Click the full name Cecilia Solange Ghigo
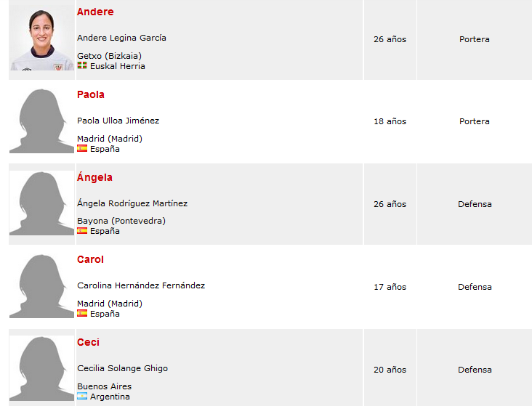This screenshot has height=406, width=532. point(123,368)
